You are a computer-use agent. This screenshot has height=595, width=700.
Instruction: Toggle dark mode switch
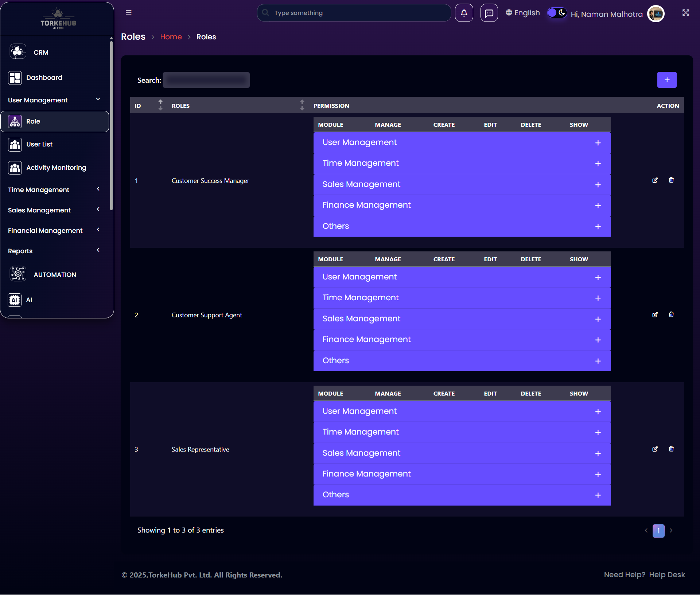tap(557, 13)
